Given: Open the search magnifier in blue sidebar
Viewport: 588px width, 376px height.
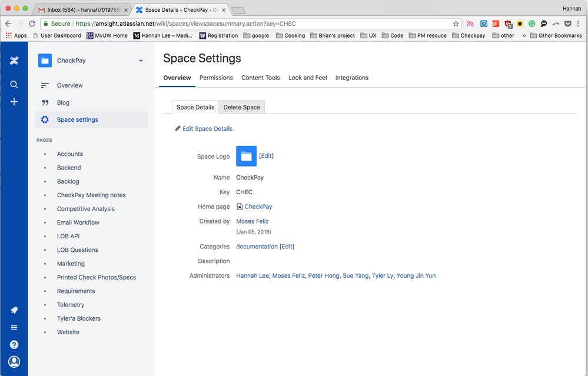Looking at the screenshot, I should [14, 84].
